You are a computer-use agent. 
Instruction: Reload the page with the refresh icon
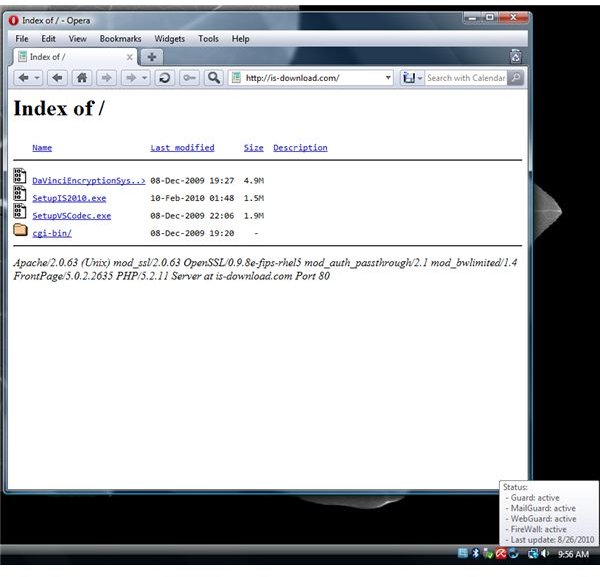point(165,78)
